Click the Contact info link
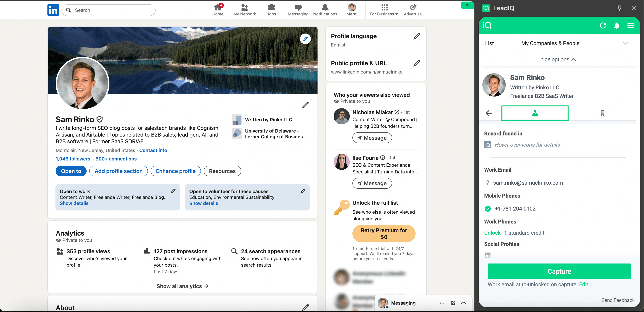Image resolution: width=644 pixels, height=312 pixels. click(153, 150)
